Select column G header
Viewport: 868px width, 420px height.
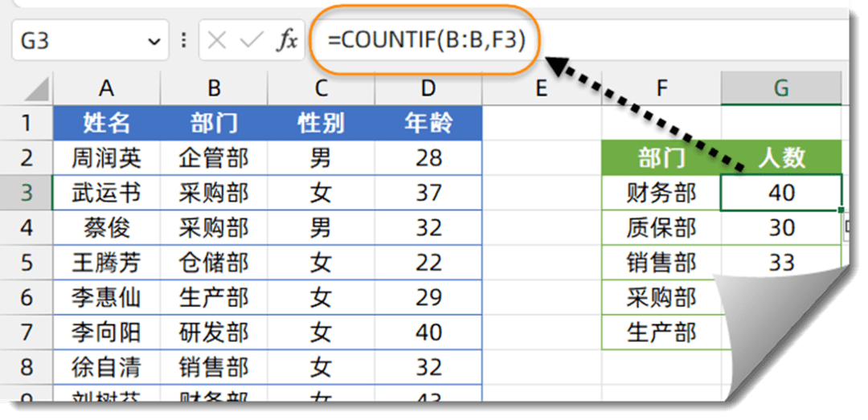point(782,88)
